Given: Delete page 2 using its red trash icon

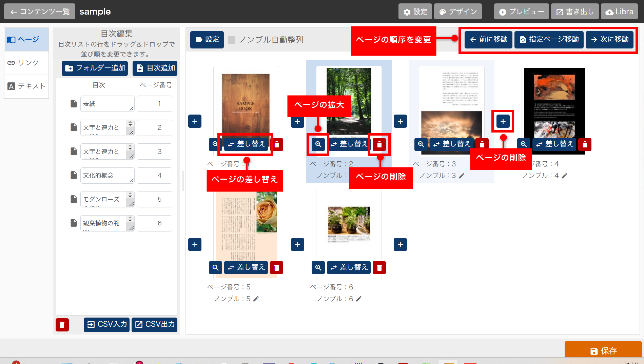Looking at the screenshot, I should pos(379,144).
